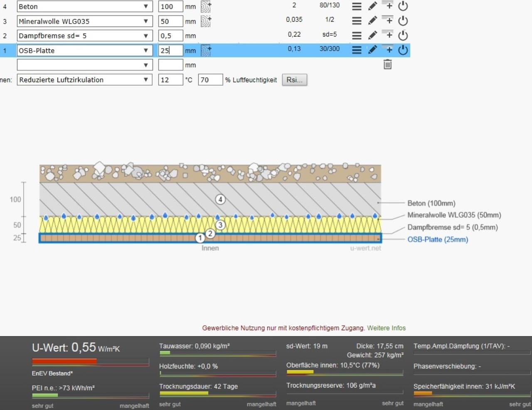Open the layer menu for OSB-Platte row

coord(357,50)
